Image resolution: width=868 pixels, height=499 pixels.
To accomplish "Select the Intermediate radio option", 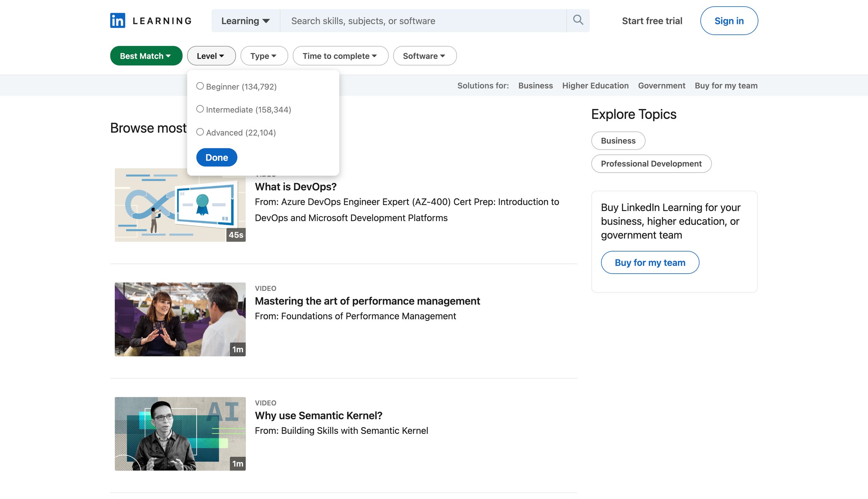I will (200, 109).
